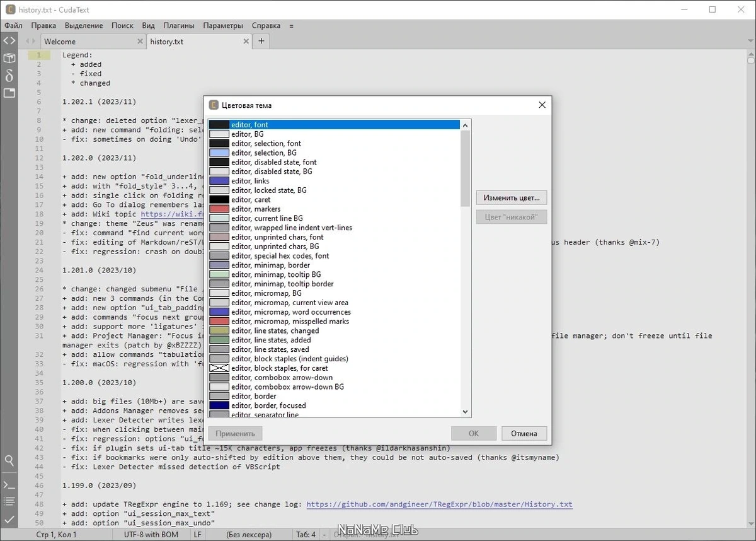This screenshot has width=756, height=541.
Task: Open the github TRegExpr History.txt link
Action: pos(439,504)
